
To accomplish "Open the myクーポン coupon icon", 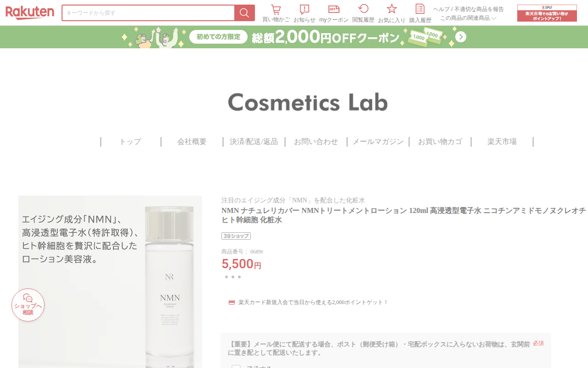I will [x=334, y=10].
